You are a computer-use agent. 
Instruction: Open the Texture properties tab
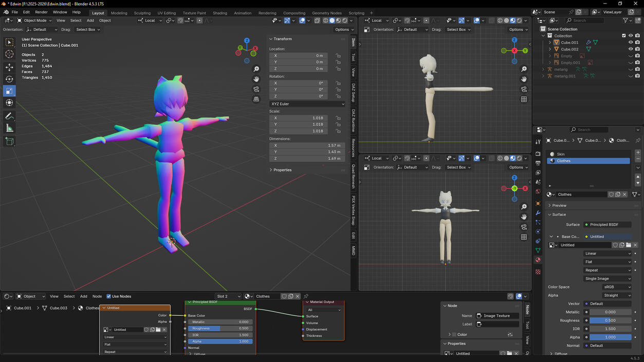click(538, 271)
